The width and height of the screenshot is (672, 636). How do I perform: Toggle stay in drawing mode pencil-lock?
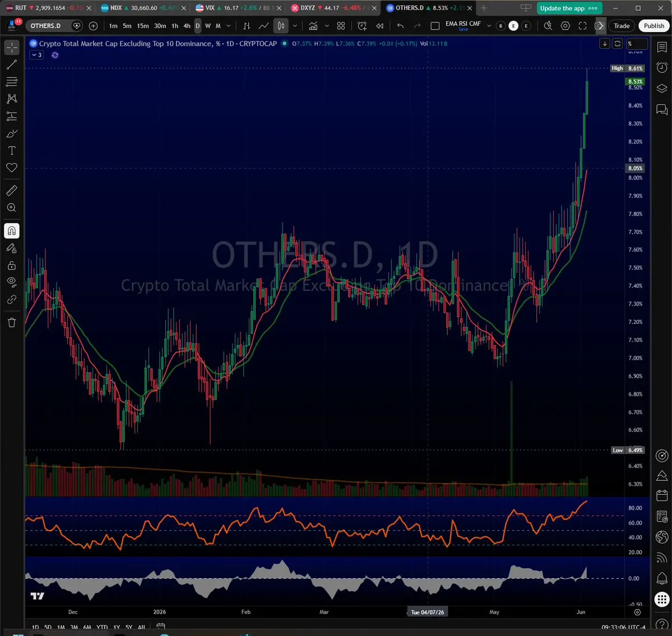coord(12,248)
